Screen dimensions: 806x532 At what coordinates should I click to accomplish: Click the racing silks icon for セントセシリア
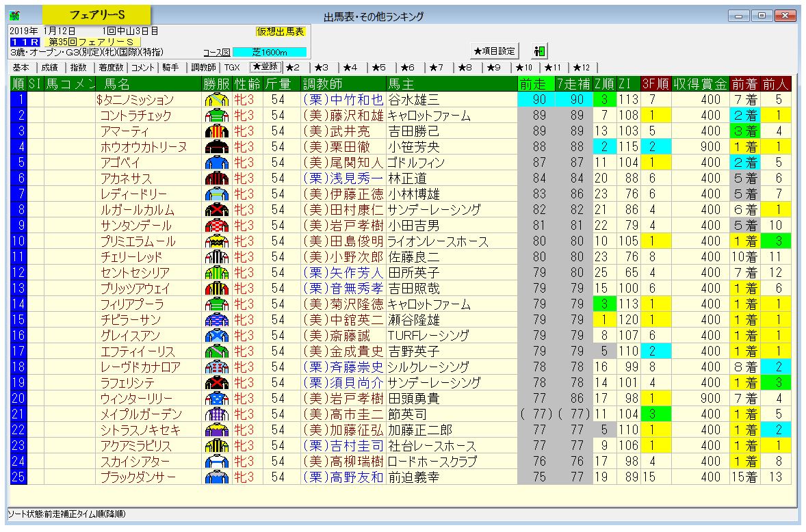[216, 273]
